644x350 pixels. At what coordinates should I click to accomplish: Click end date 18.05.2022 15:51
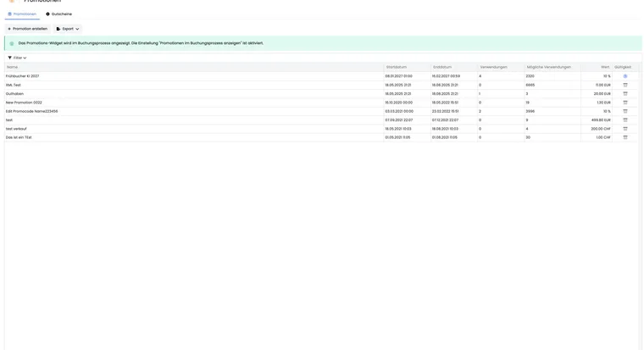click(445, 103)
